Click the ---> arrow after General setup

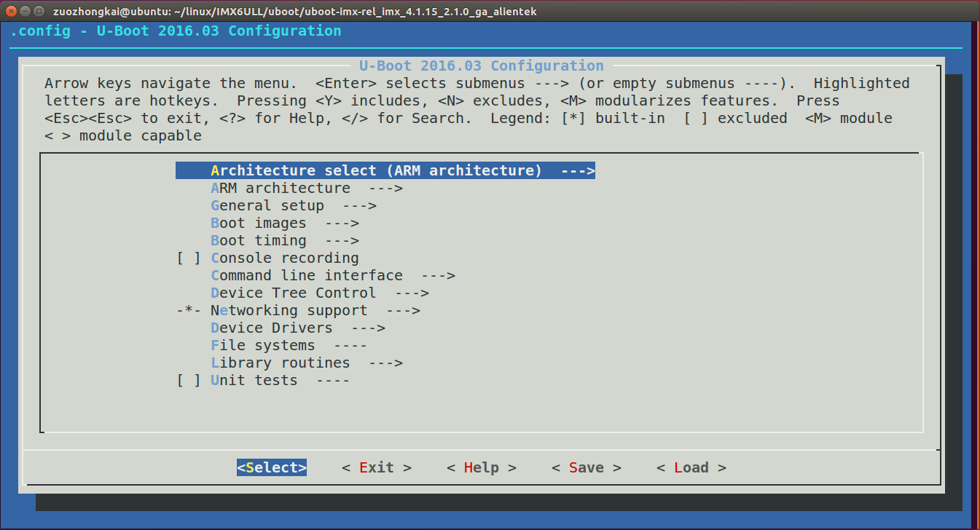point(359,205)
